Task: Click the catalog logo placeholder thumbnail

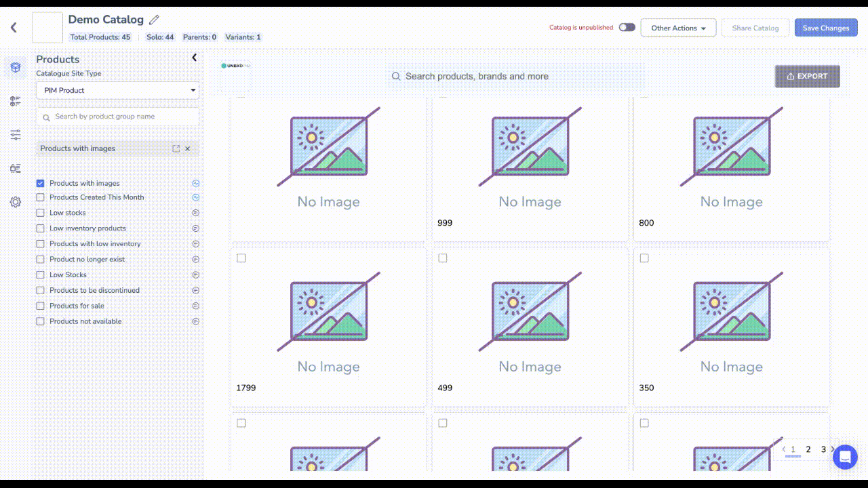Action: [47, 27]
